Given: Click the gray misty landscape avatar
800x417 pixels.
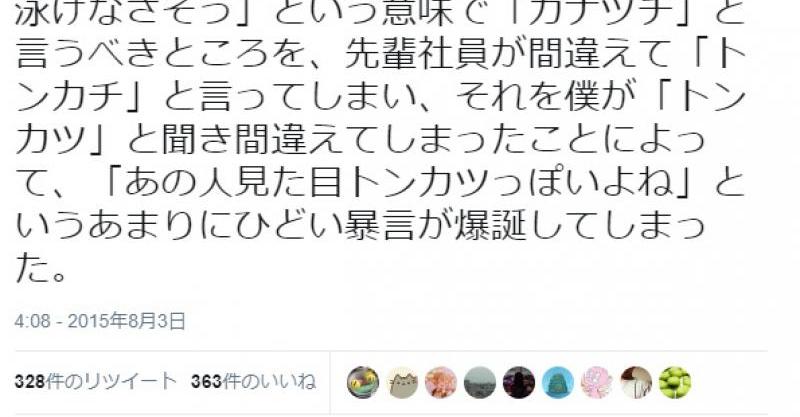Looking at the screenshot, I should pos(480,382).
